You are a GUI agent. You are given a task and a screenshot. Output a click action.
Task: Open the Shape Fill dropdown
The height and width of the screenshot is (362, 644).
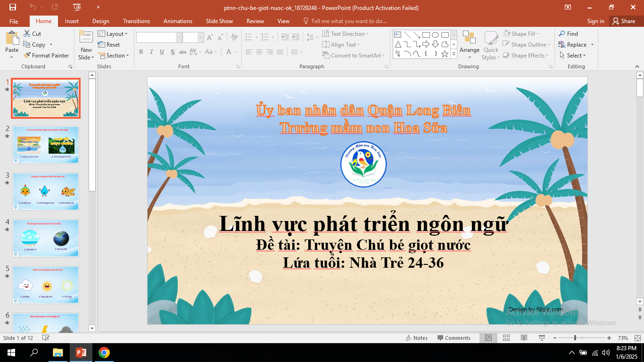[x=521, y=34]
